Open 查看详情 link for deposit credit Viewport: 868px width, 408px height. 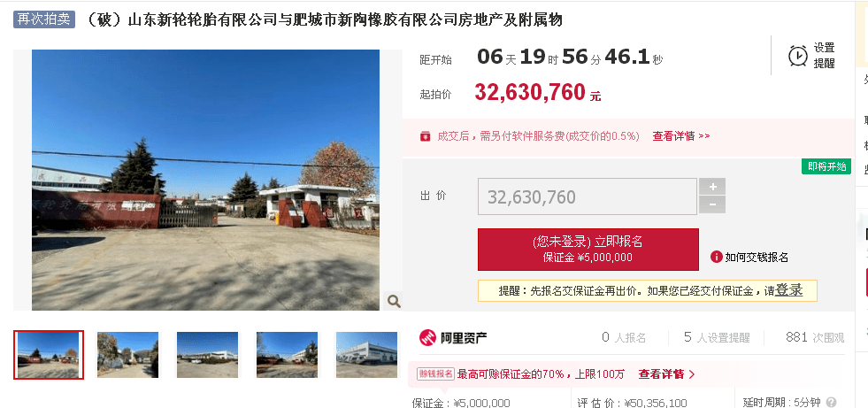pyautogui.click(x=666, y=374)
